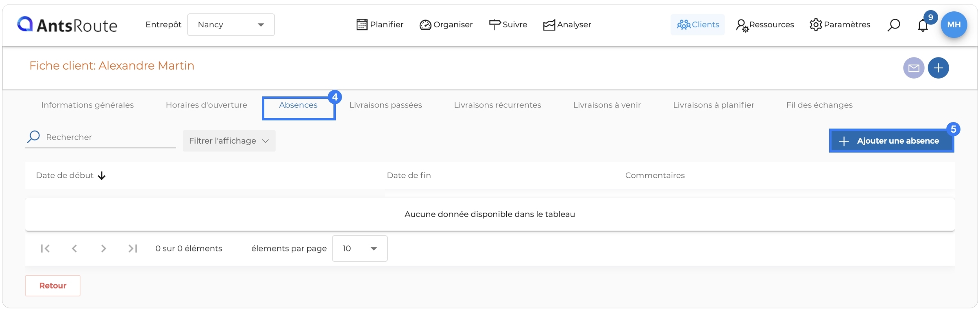
Task: Click the round blue plus button
Action: (x=939, y=68)
